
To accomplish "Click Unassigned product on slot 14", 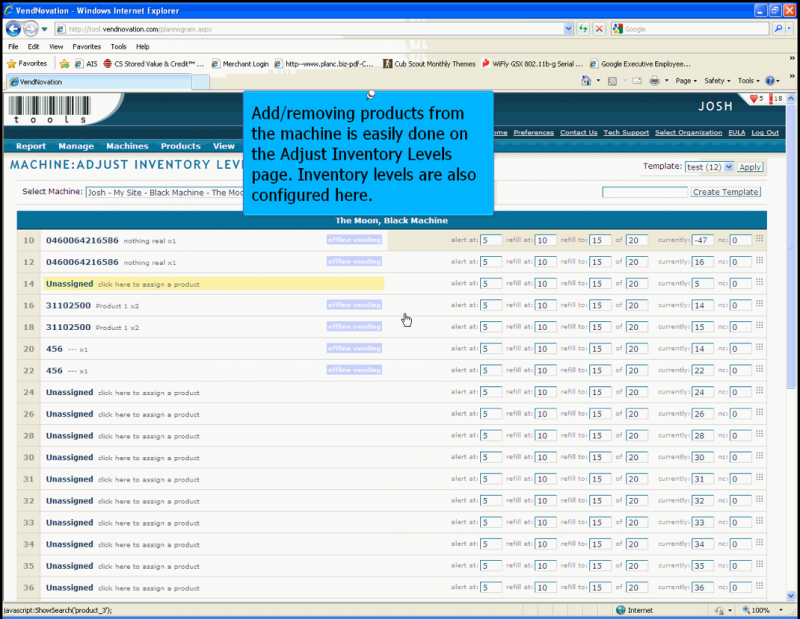I will click(214, 284).
